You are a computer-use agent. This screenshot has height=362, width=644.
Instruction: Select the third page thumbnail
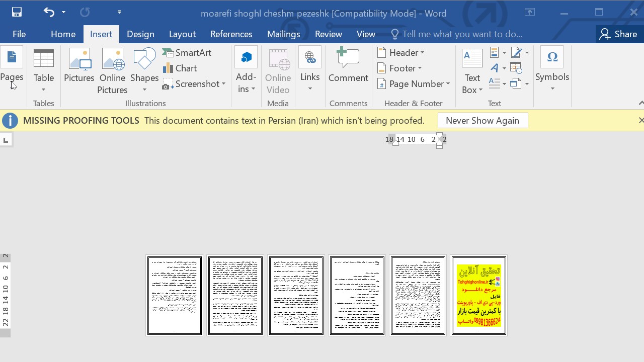tap(296, 295)
